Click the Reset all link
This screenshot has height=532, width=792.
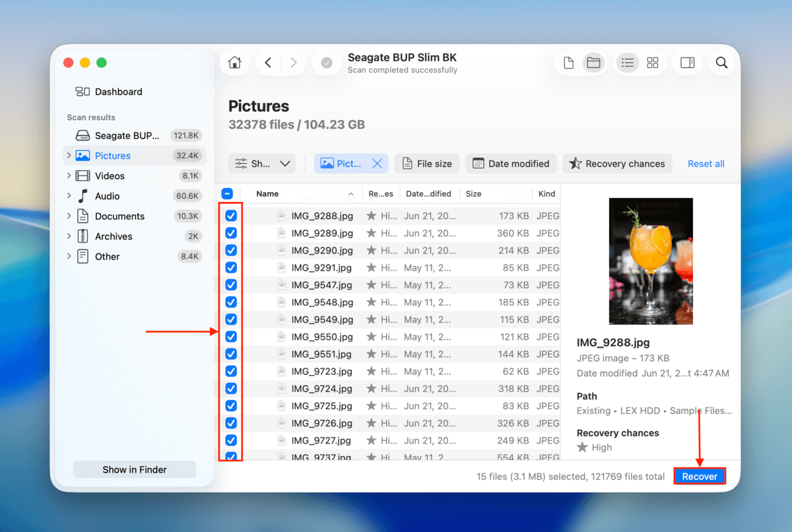pos(706,163)
